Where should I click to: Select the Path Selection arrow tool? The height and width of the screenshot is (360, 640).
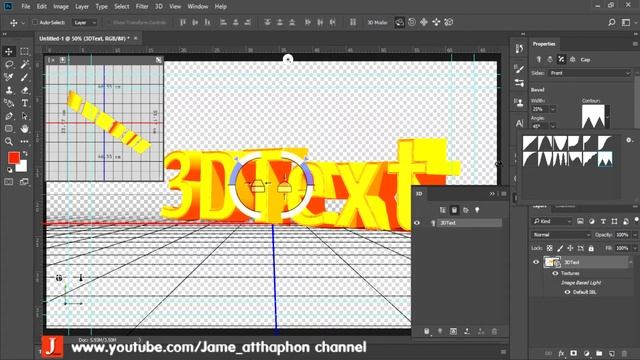[24, 116]
